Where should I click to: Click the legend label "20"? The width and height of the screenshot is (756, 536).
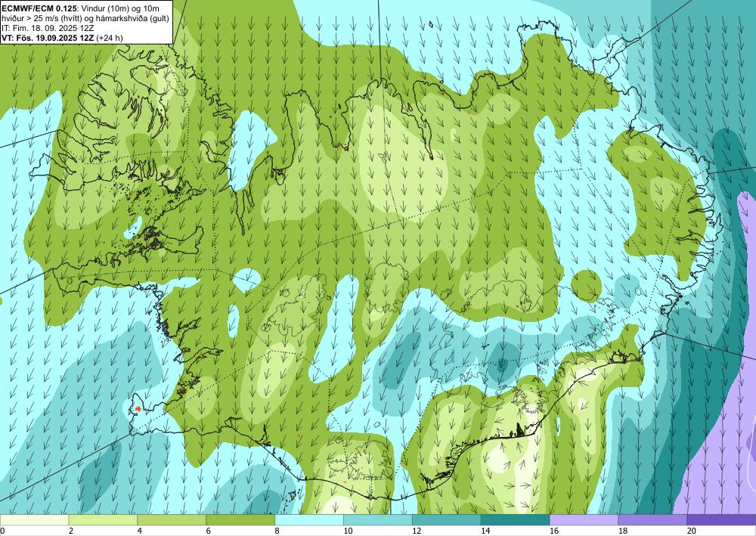[692, 531]
